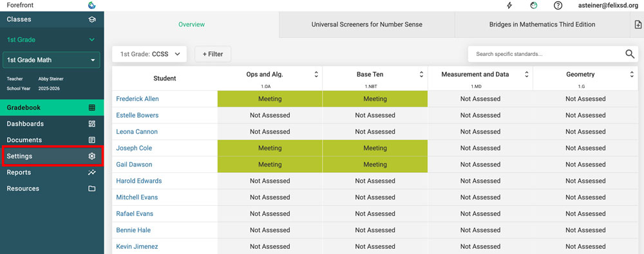
Task: Click the lightning bolt icon in top bar
Action: pos(509,5)
